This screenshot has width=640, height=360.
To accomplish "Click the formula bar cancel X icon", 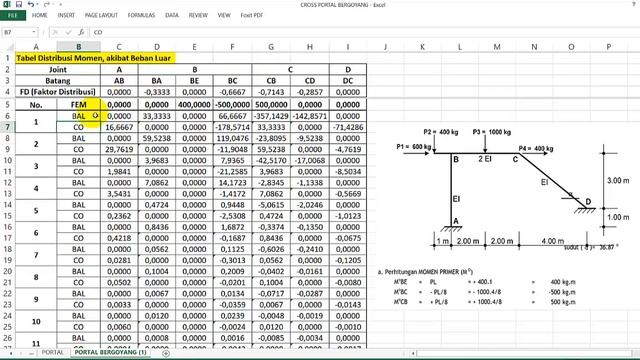I will coord(55,32).
